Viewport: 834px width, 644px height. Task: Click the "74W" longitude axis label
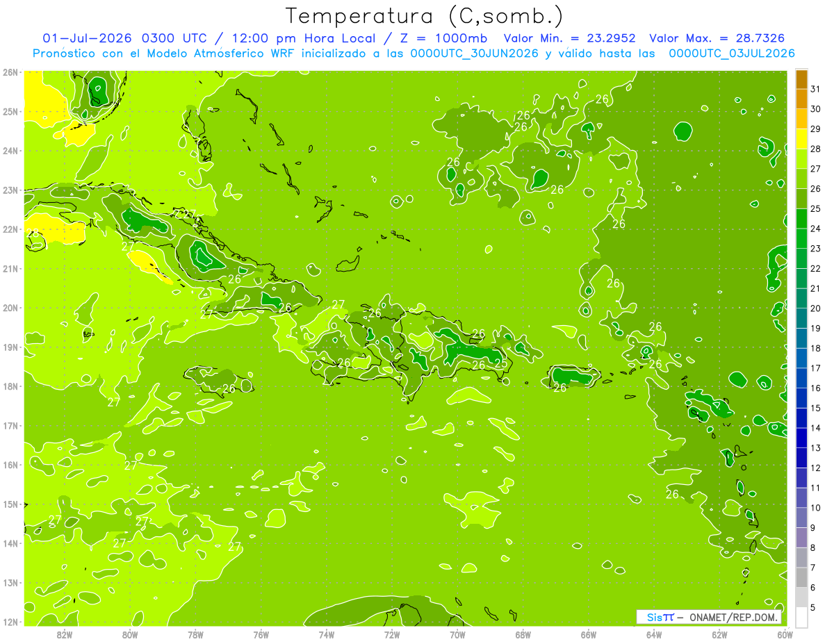point(327,634)
